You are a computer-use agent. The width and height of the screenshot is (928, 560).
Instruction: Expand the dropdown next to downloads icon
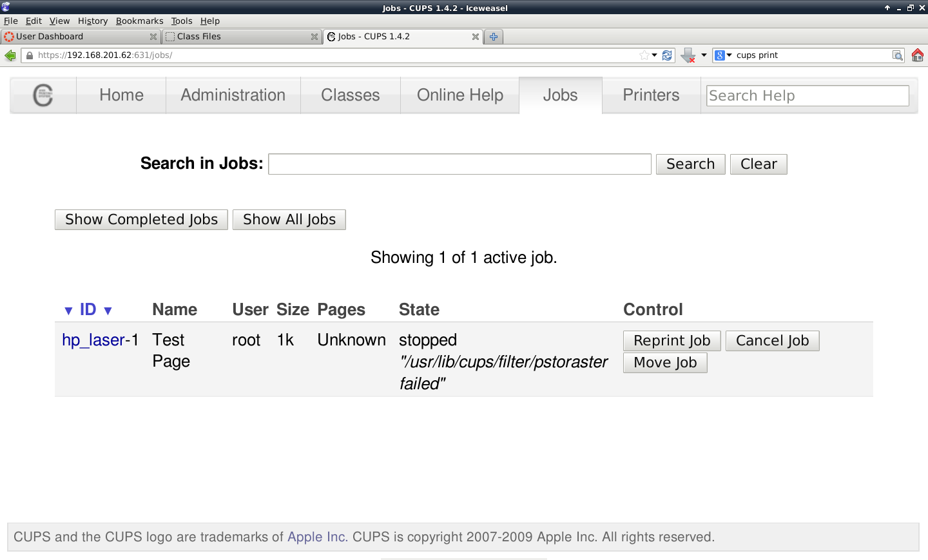point(704,55)
